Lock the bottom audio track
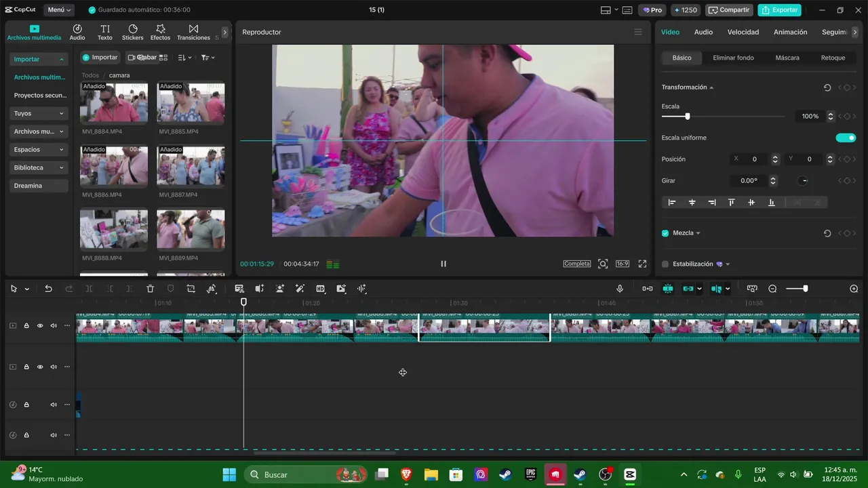The width and height of the screenshot is (868, 488). tap(26, 435)
